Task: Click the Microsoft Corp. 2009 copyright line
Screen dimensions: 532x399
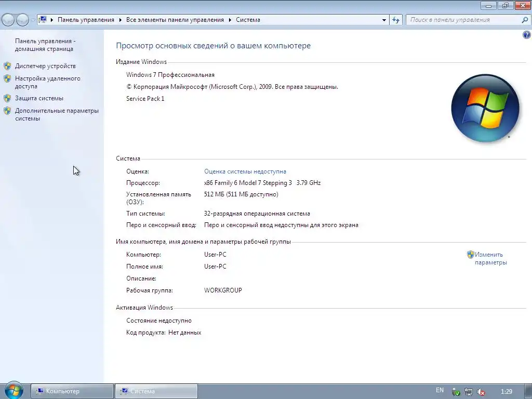Action: point(232,87)
